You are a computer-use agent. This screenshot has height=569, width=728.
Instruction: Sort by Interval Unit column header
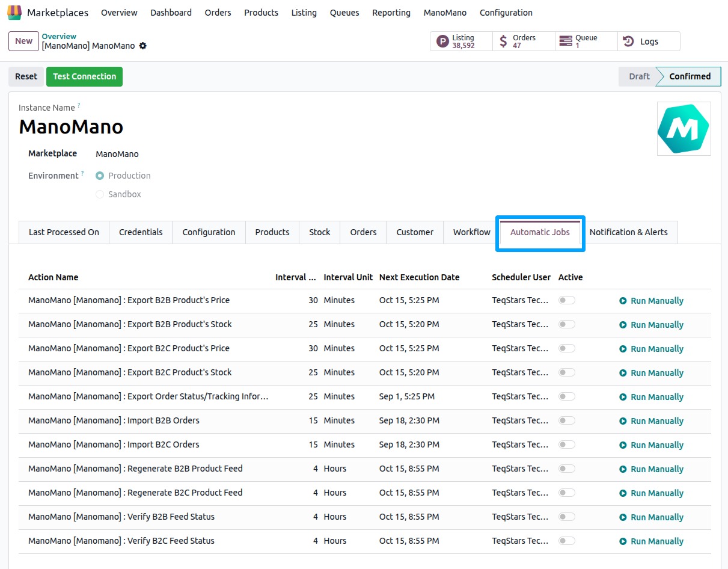click(x=348, y=277)
